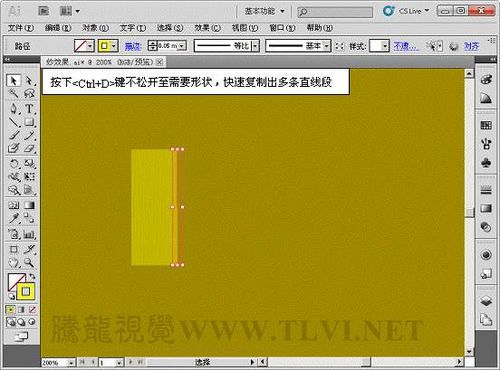Select the Pen tool
Image resolution: width=500 pixels, height=370 pixels.
click(x=14, y=109)
